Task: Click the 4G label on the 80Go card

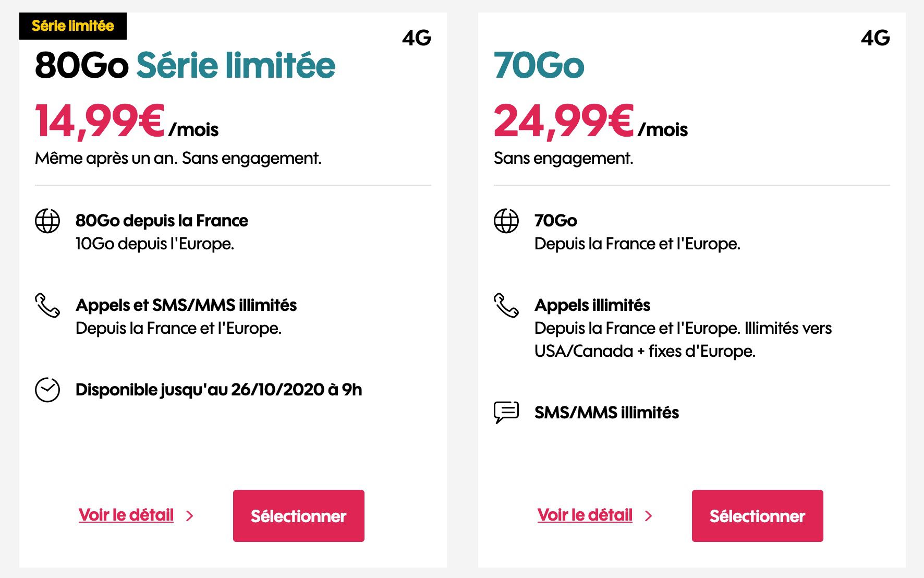Action: 417,38
